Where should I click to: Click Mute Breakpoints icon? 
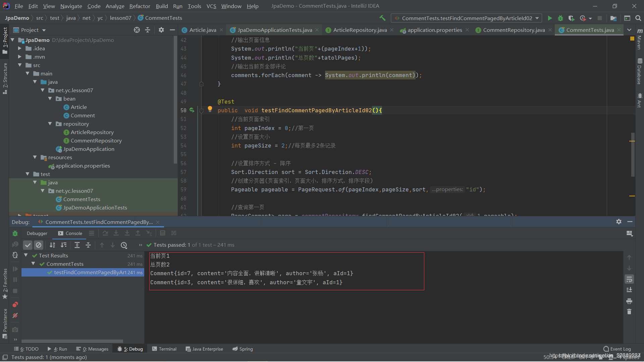click(15, 315)
